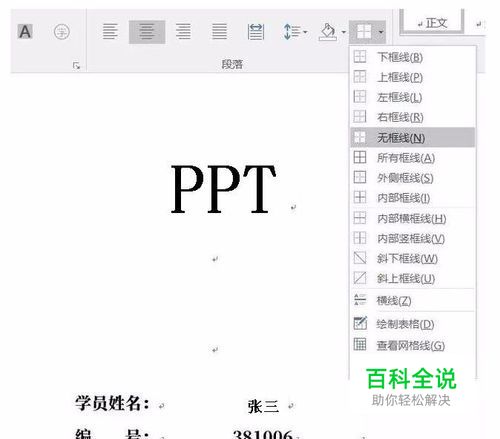
Task: Click the 段落 group label
Action: 232,64
